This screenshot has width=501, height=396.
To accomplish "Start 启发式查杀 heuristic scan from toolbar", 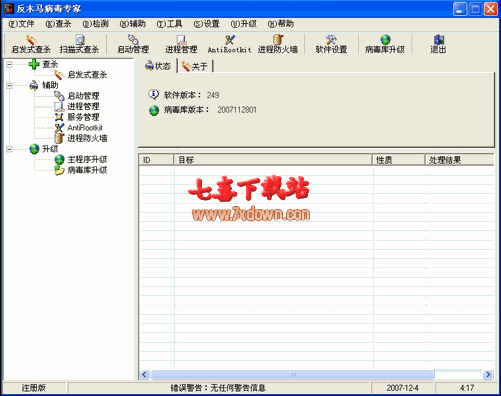I will pyautogui.click(x=31, y=44).
